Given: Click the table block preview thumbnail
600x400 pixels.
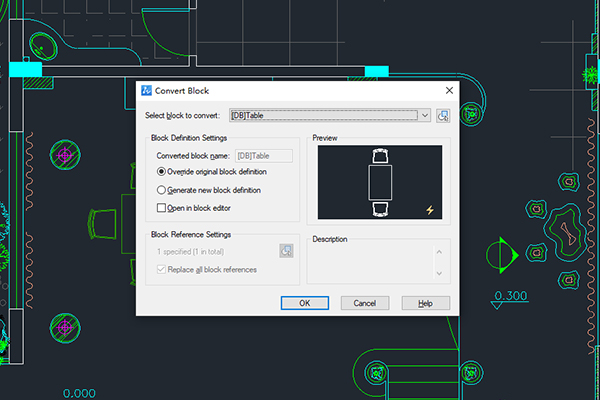Looking at the screenshot, I should click(380, 182).
